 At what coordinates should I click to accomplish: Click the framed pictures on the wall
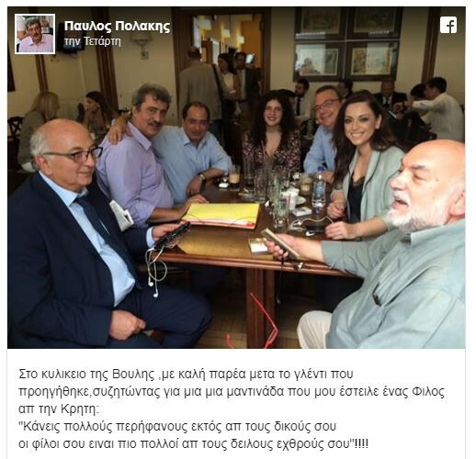click(x=346, y=43)
